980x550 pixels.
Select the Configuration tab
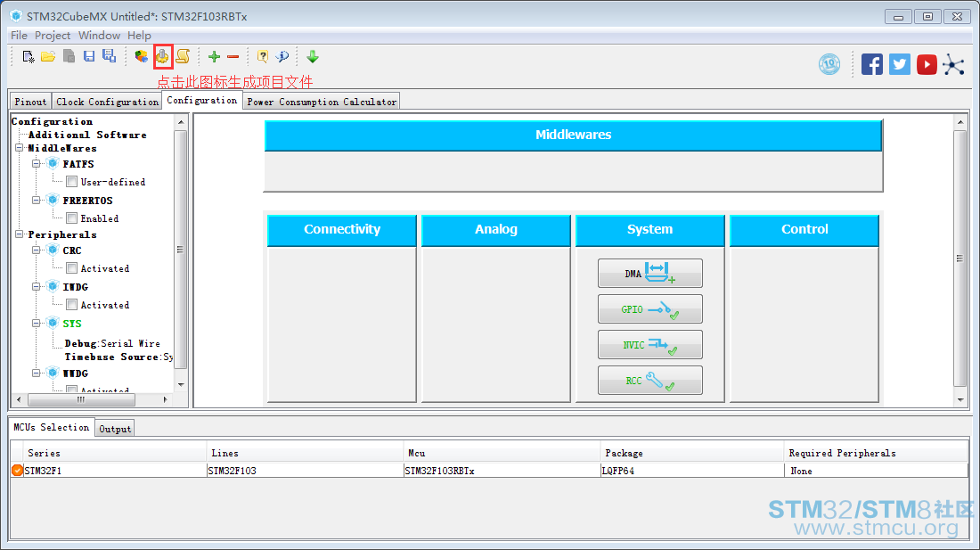pyautogui.click(x=202, y=100)
